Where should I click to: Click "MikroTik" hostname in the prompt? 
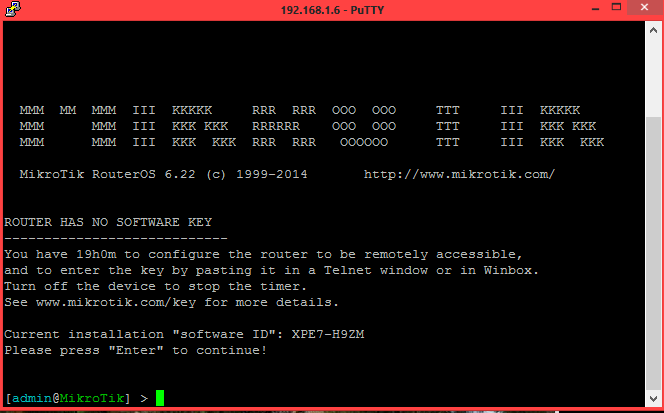click(92, 398)
